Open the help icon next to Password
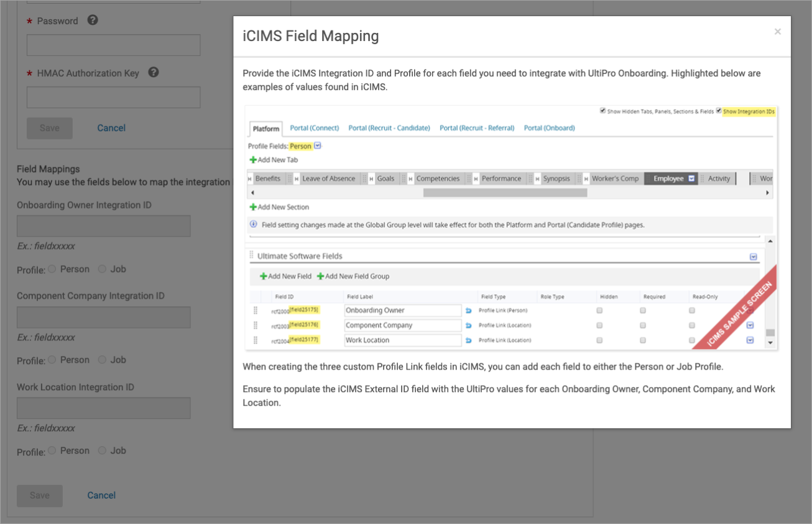Viewport: 812px width, 524px height. click(93, 20)
